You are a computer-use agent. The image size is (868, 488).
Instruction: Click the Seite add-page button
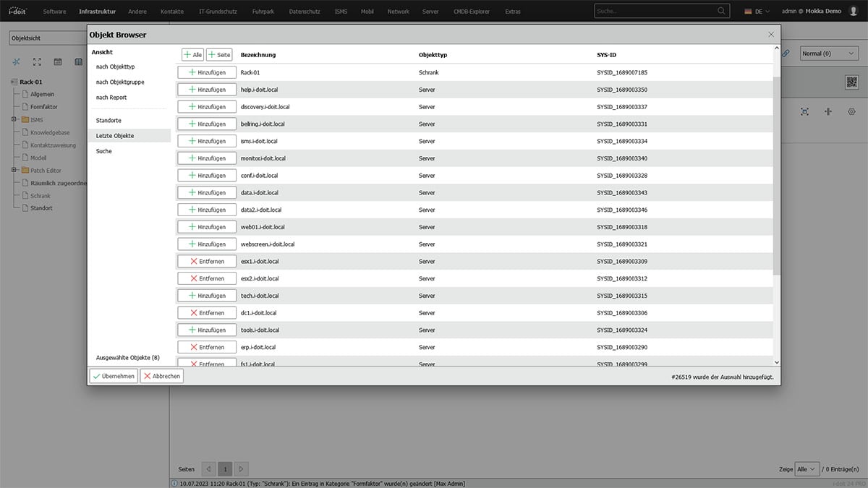point(219,55)
